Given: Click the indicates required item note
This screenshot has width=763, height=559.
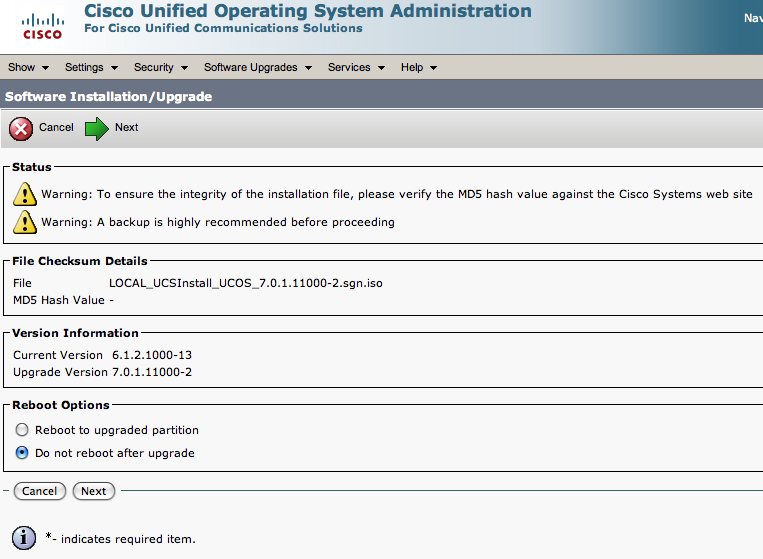Looking at the screenshot, I should pyautogui.click(x=120, y=538).
